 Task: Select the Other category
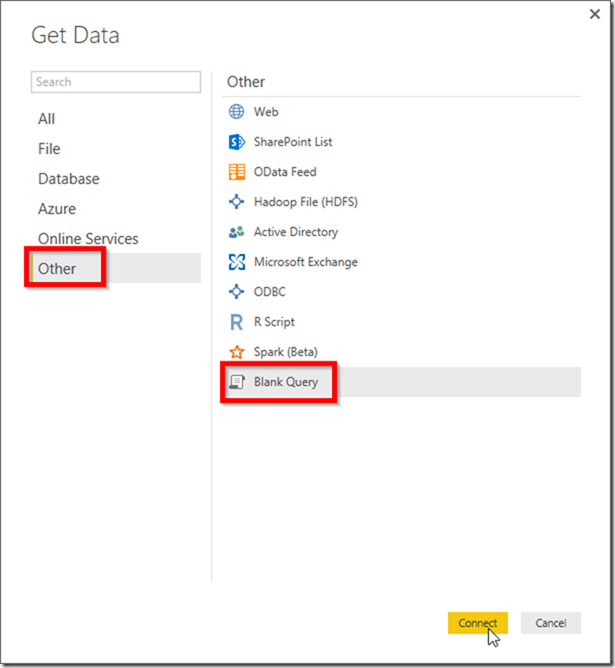[x=115, y=268]
